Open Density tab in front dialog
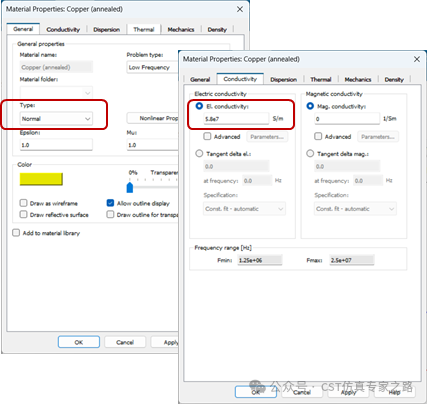Image resolution: width=427 pixels, height=404 pixels. click(394, 79)
